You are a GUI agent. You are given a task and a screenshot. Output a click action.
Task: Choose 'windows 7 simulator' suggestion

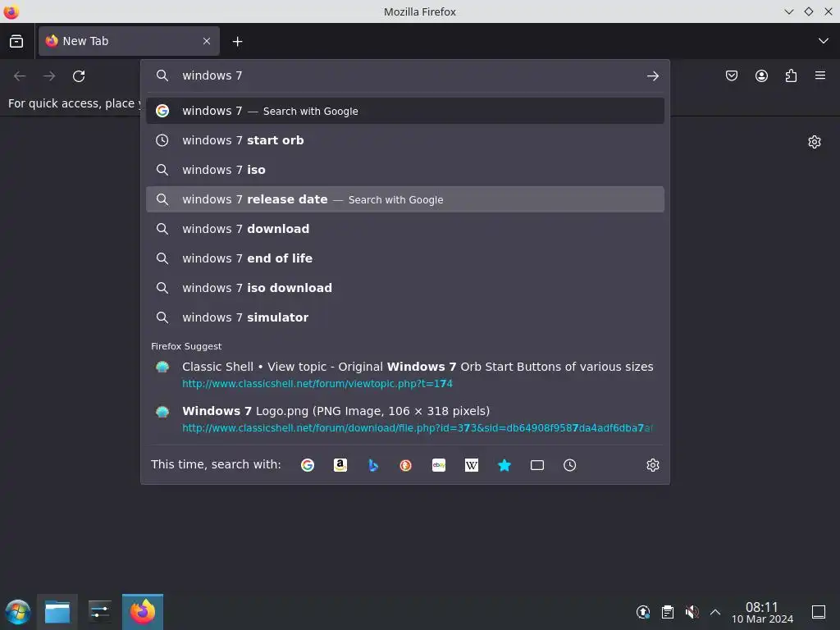(x=405, y=317)
